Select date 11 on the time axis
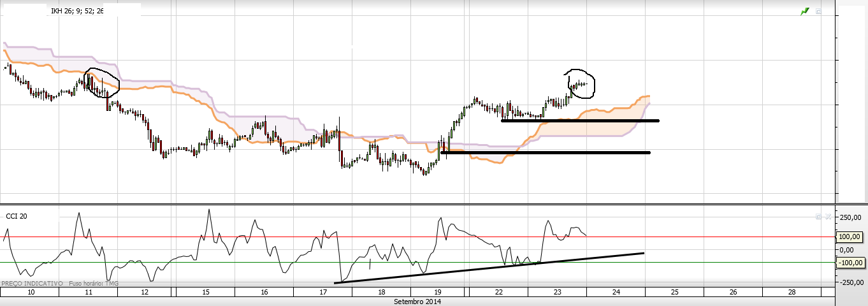This screenshot has height=306, width=868. [88, 292]
